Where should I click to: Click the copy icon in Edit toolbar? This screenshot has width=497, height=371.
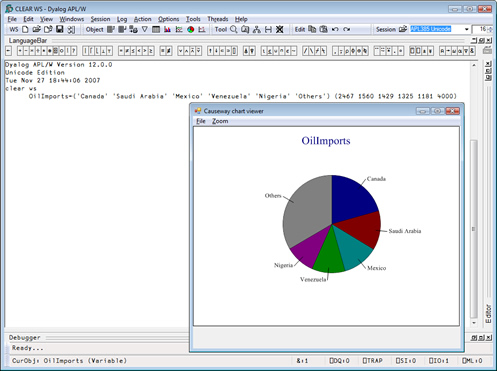pyautogui.click(x=312, y=29)
